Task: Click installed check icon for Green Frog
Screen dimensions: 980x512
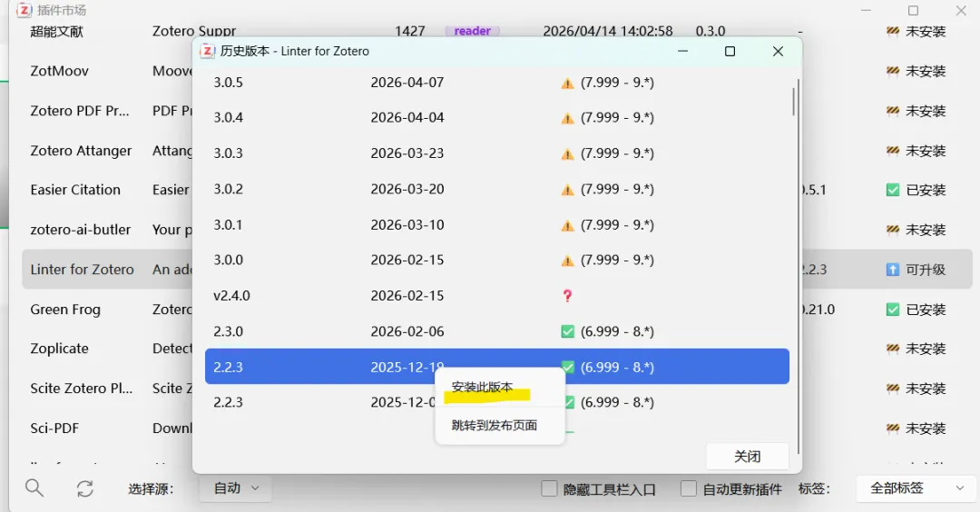Action: (x=893, y=310)
